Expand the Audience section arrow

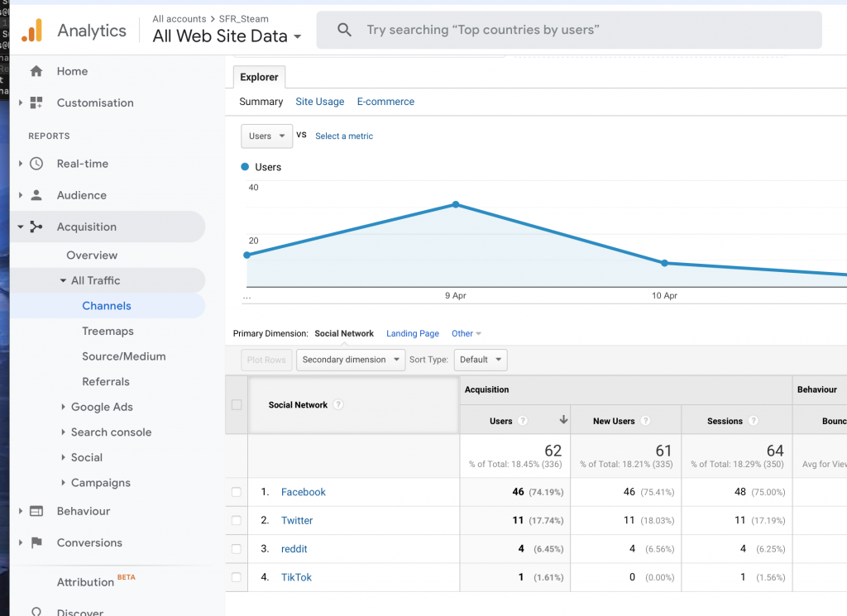coord(21,195)
